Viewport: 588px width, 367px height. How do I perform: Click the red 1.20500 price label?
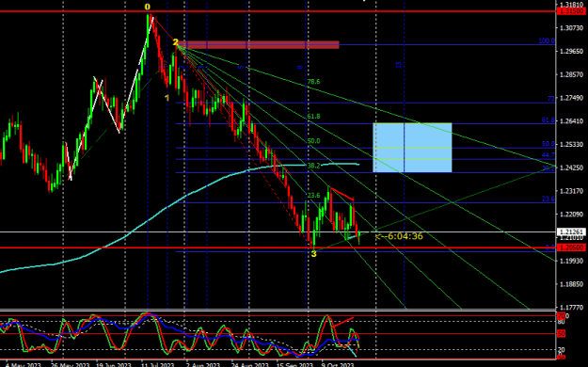[x=571, y=247]
